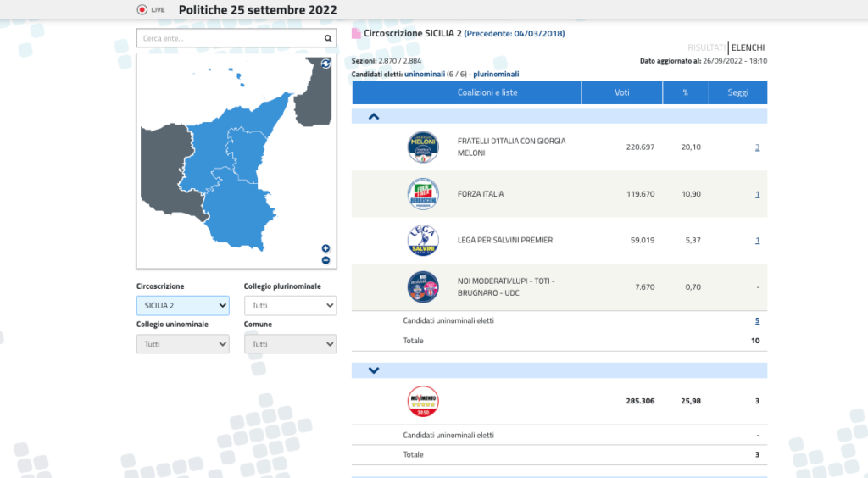Image resolution: width=868 pixels, height=478 pixels.
Task: Click the Voti column header
Action: pyautogui.click(x=621, y=92)
